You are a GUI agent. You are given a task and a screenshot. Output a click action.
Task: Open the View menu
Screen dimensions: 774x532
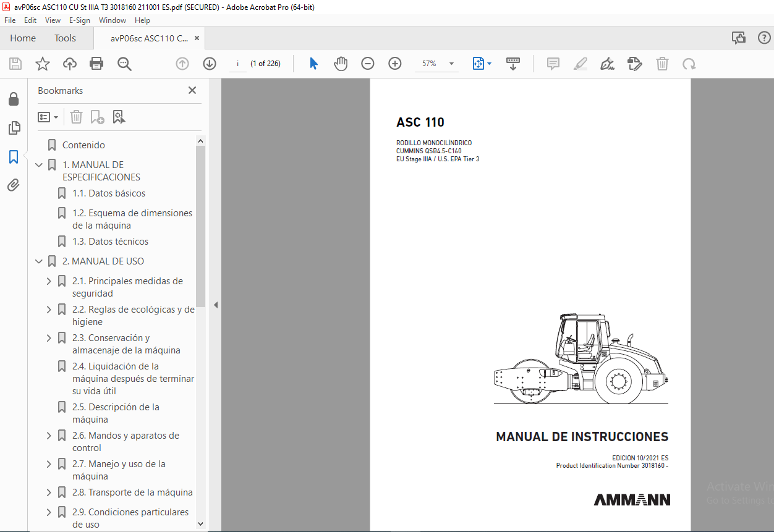click(53, 20)
